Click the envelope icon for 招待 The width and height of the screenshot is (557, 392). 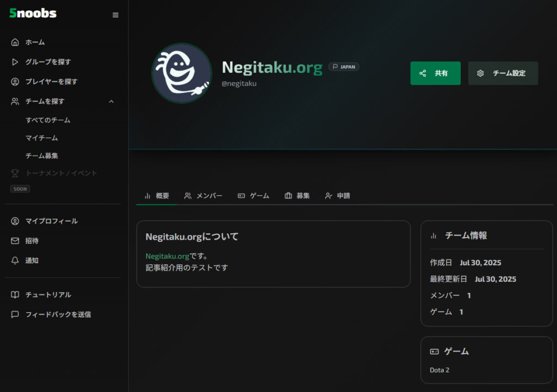(15, 241)
